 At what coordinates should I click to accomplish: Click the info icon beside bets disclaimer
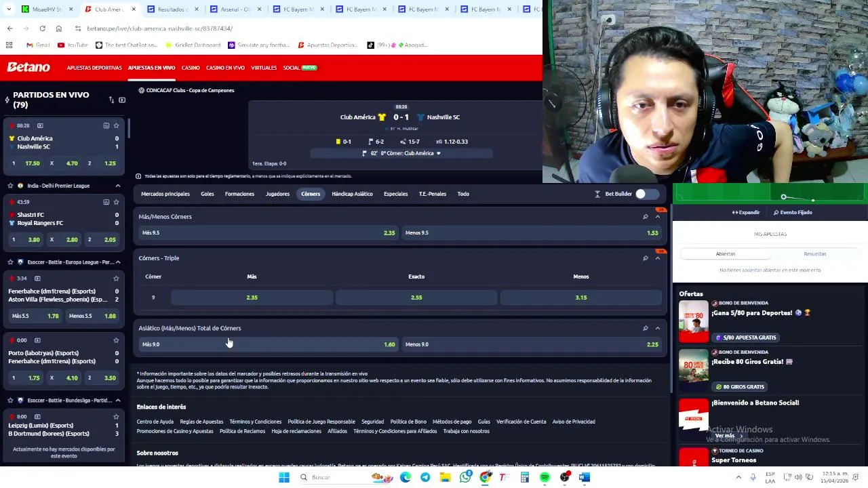(x=138, y=176)
